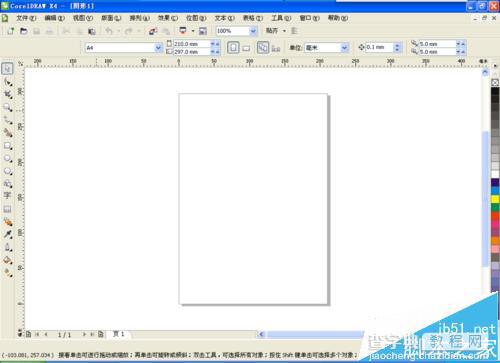Select the Eyedropper tool
The height and width of the screenshot is (363, 500).
8,234
